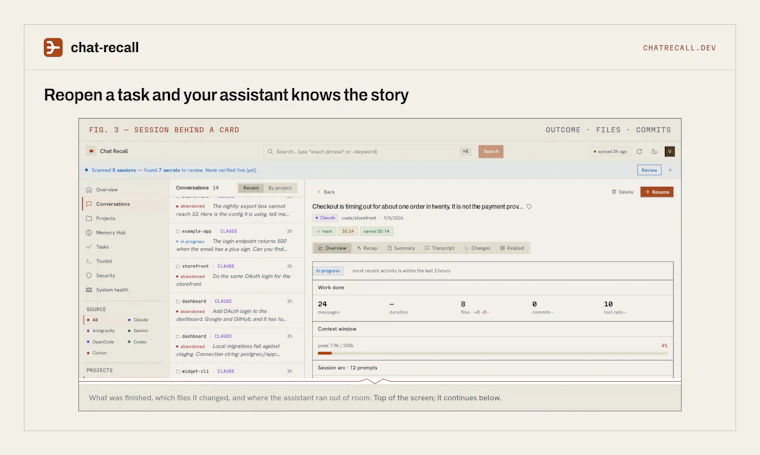Filter sources by Cursor
Screen dimensions: 760x455
pyautogui.click(x=97, y=353)
